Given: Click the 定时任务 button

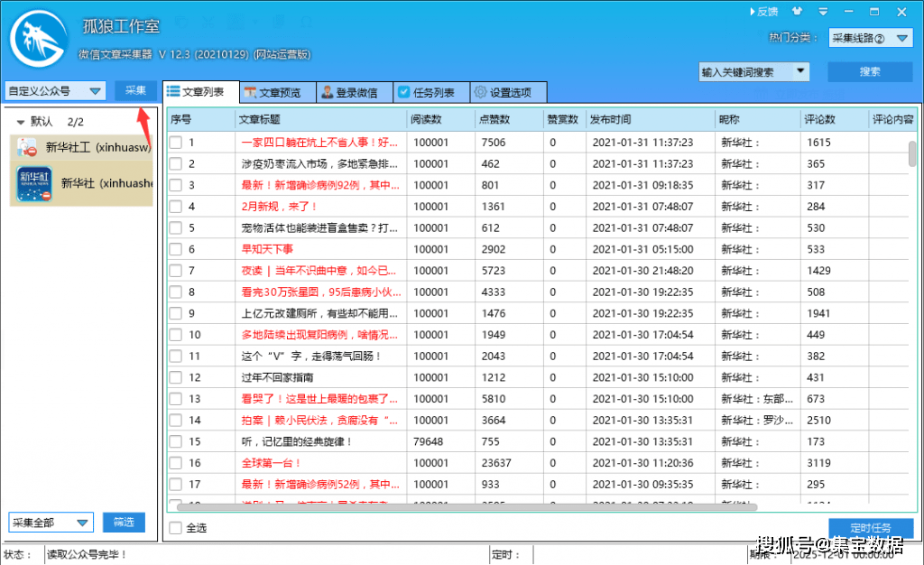Looking at the screenshot, I should [x=871, y=527].
